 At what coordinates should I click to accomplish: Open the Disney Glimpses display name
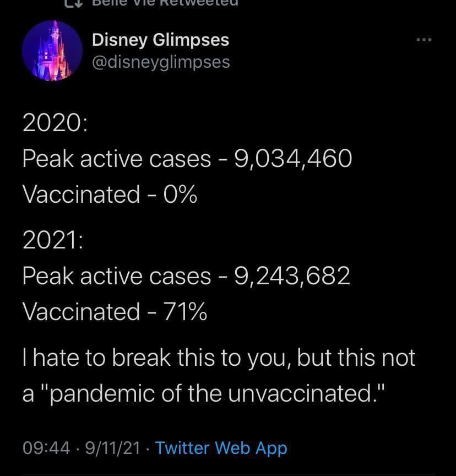click(x=160, y=40)
